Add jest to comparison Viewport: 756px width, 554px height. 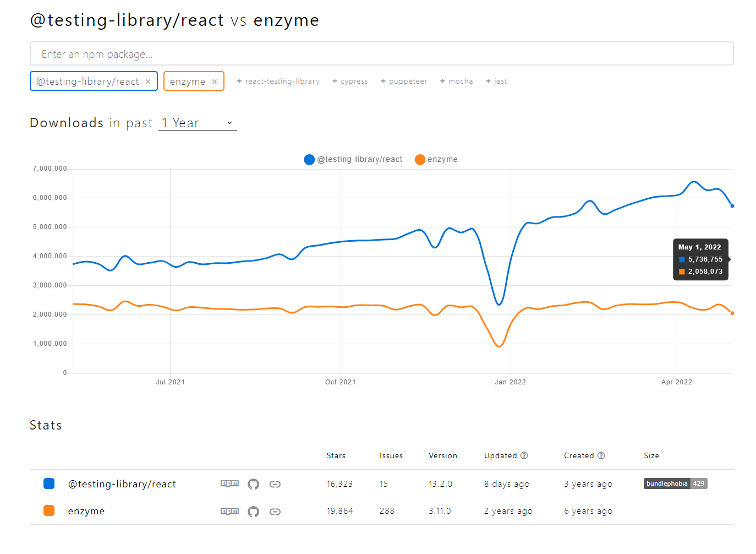[x=496, y=81]
